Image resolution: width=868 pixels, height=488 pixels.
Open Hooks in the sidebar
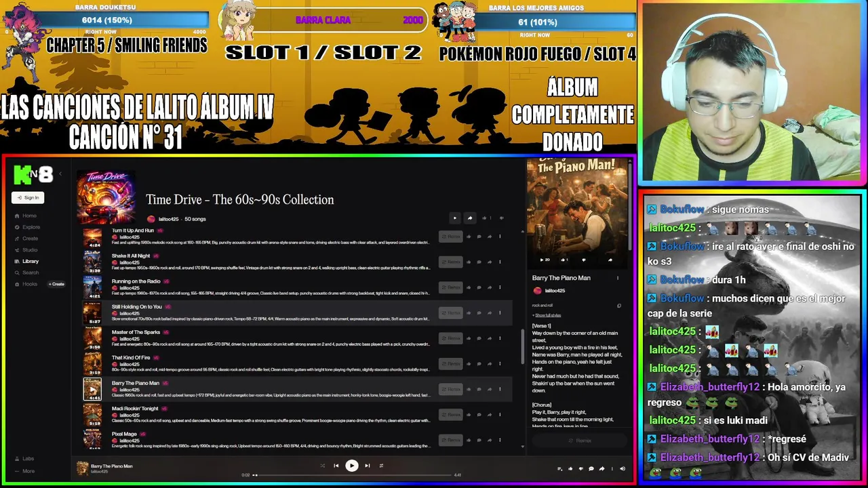point(26,284)
